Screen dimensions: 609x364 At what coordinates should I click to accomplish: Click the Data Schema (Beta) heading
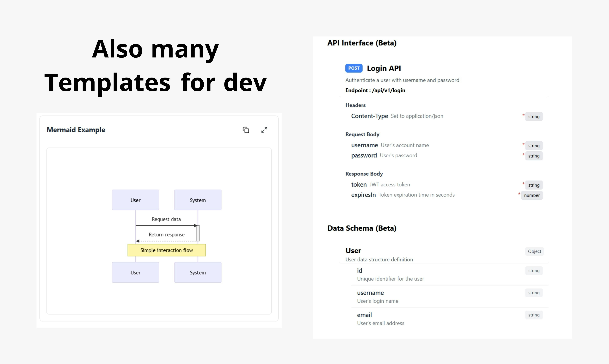tap(362, 228)
